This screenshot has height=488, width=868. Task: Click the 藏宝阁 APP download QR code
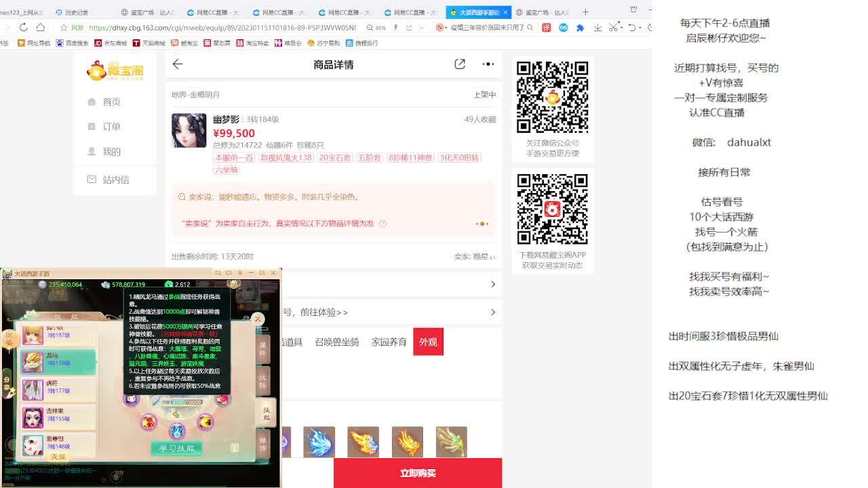point(553,209)
